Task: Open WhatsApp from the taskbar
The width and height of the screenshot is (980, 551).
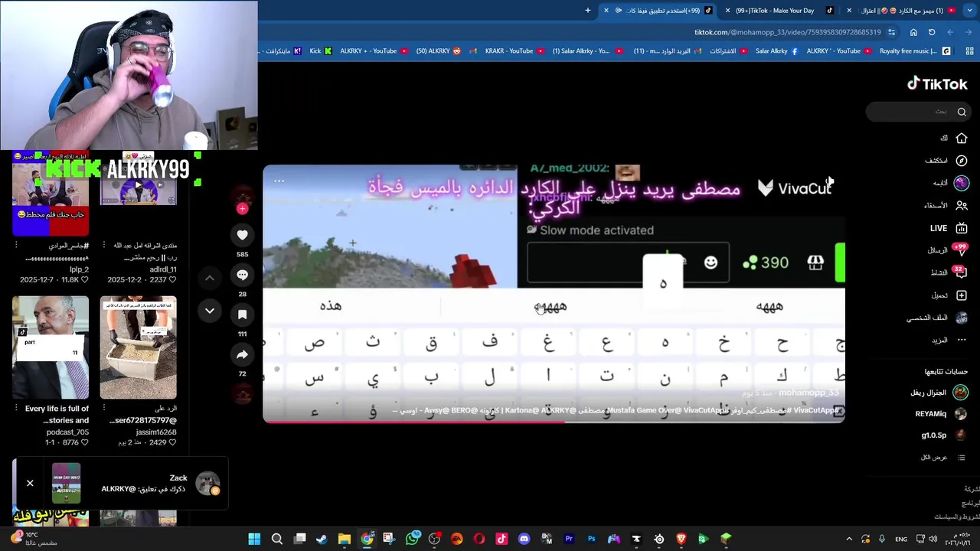Action: pos(412,539)
